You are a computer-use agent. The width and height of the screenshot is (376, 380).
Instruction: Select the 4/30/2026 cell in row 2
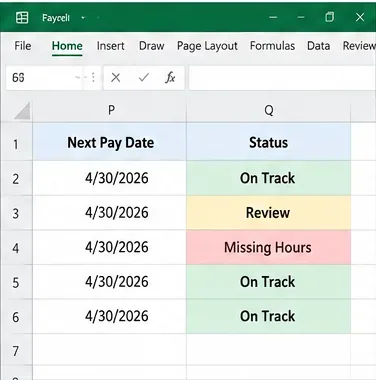click(110, 178)
